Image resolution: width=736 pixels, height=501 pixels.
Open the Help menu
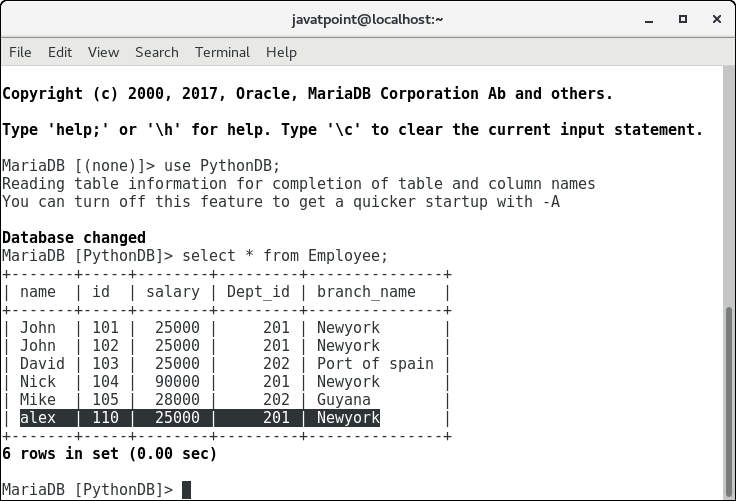point(281,52)
